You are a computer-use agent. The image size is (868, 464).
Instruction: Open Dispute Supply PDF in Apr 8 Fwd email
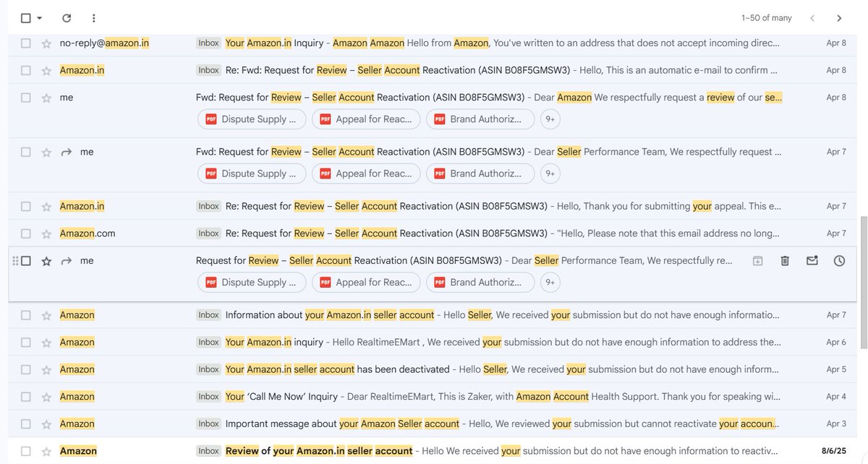tap(251, 119)
